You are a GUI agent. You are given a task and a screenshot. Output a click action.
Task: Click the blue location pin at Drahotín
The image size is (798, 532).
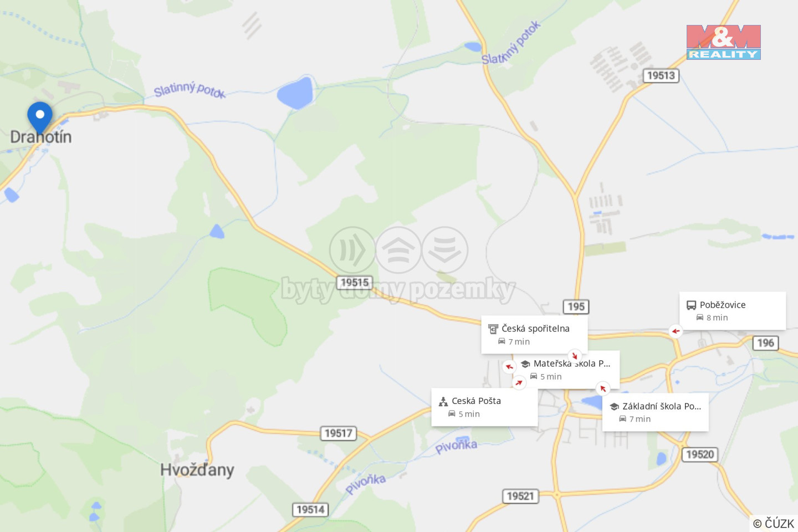pos(40,117)
